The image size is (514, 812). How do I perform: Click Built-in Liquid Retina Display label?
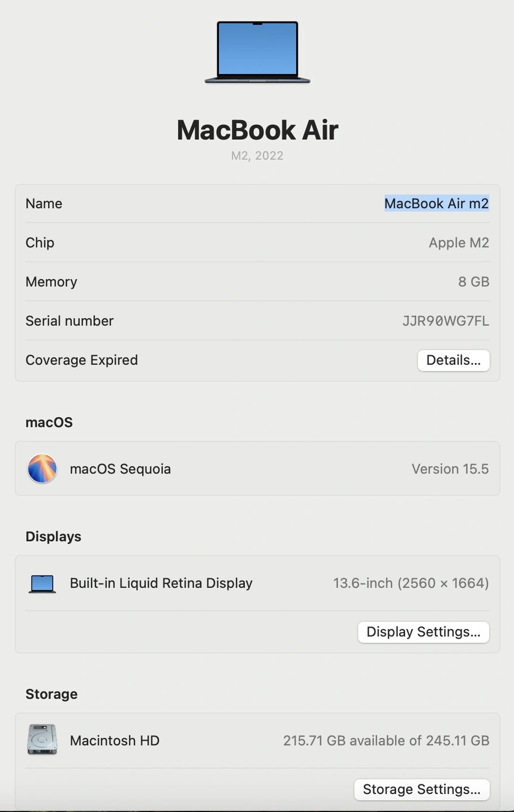(161, 583)
